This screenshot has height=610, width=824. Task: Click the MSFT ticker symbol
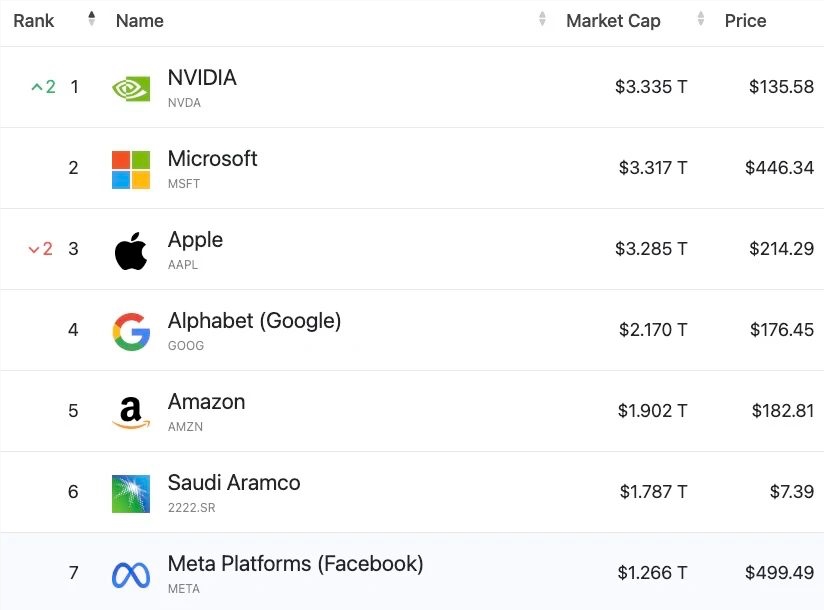pyautogui.click(x=184, y=184)
